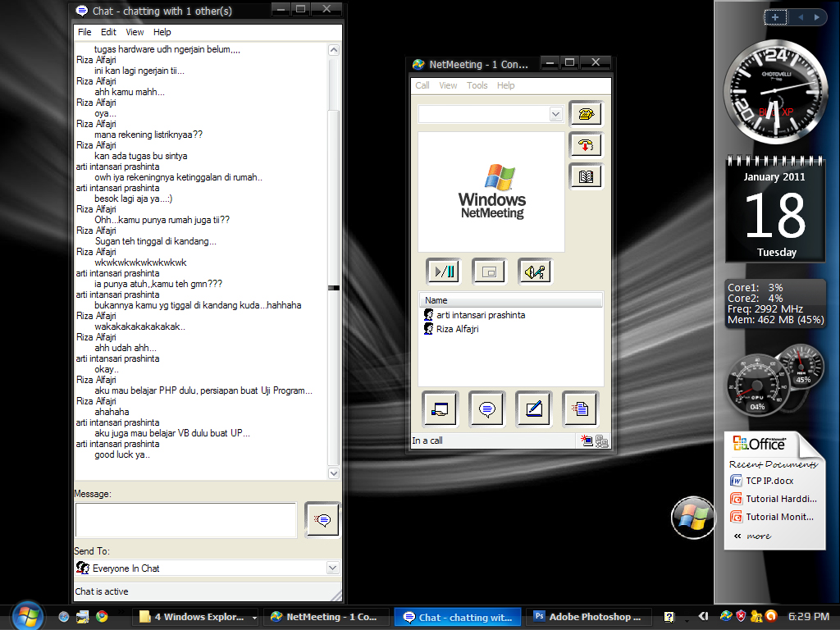Click the red shield security tray icon

741,617
